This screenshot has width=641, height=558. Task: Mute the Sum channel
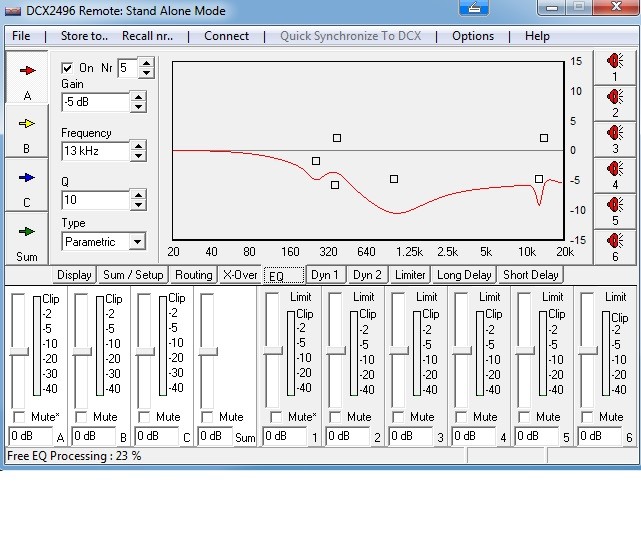point(207,417)
